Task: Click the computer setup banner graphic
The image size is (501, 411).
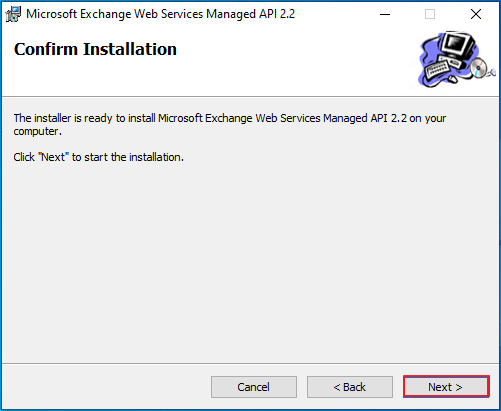Action: [457, 59]
